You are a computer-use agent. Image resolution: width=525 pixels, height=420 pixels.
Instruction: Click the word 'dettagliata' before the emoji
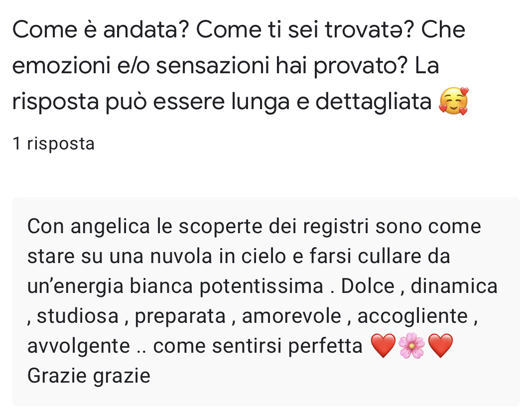[x=374, y=102]
